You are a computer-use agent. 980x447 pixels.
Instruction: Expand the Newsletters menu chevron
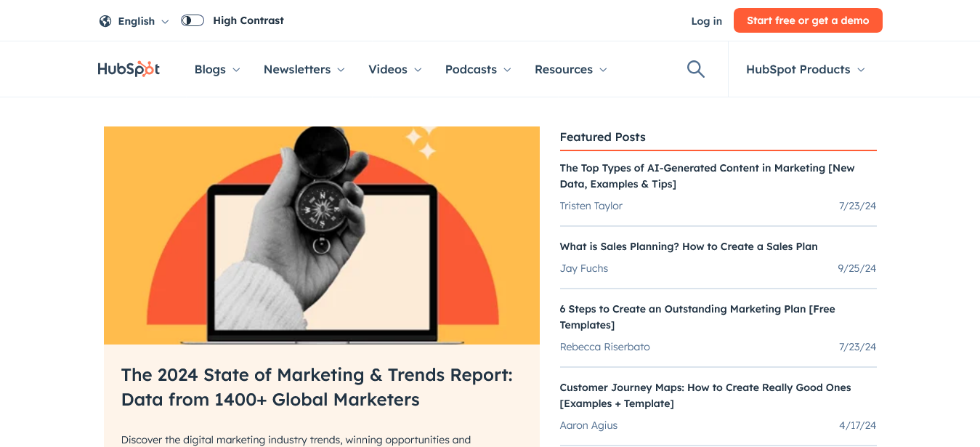341,70
